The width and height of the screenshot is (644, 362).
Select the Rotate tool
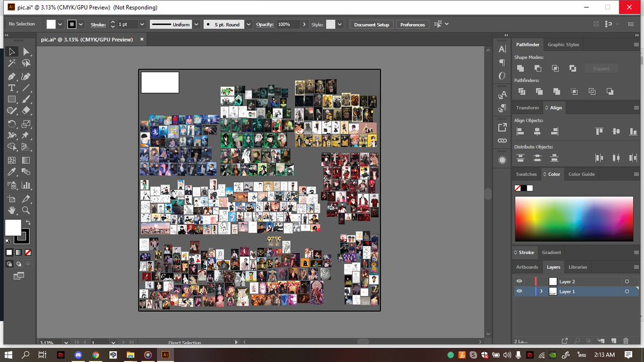[x=12, y=124]
